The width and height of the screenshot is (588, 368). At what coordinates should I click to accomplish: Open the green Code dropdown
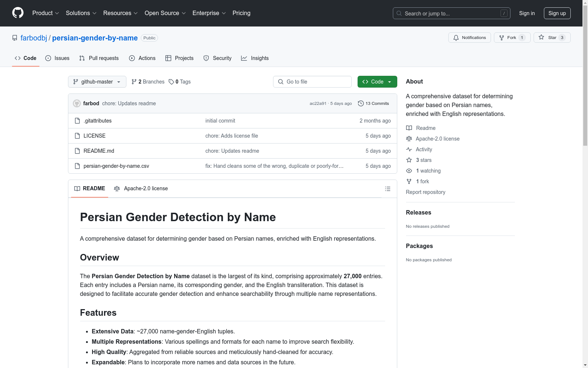(x=377, y=82)
